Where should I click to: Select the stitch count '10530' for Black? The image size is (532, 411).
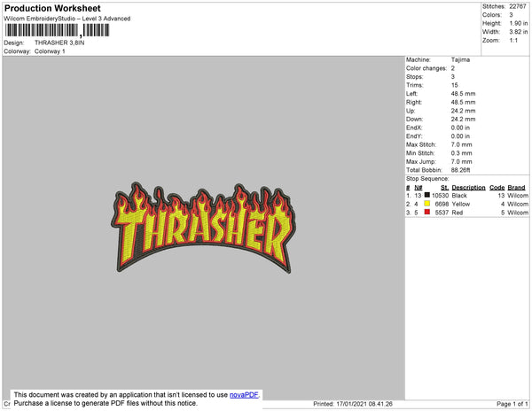pos(440,196)
